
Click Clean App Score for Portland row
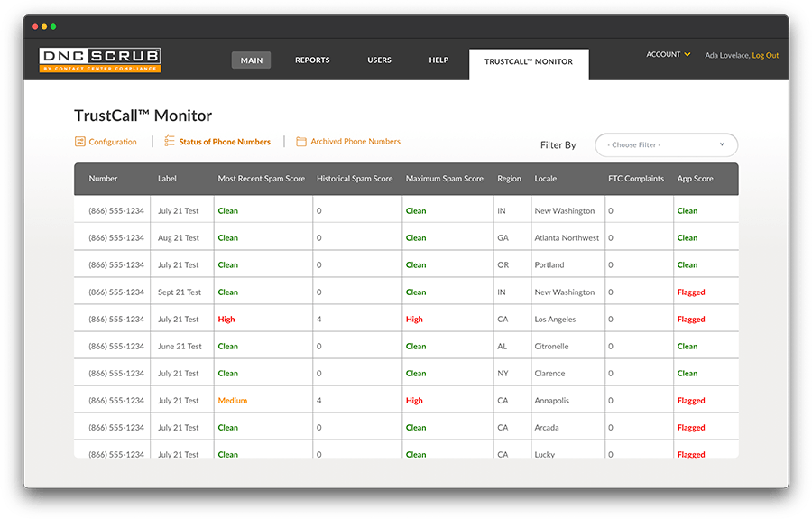point(687,264)
